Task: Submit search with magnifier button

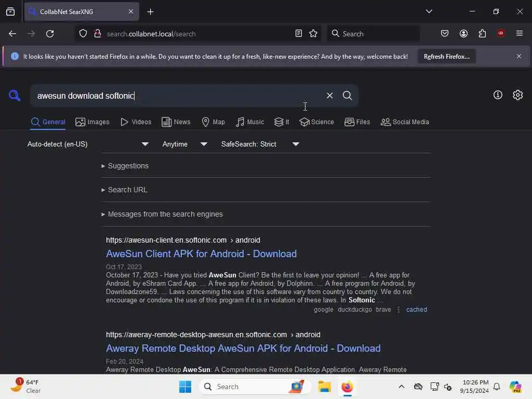Action: (347, 96)
